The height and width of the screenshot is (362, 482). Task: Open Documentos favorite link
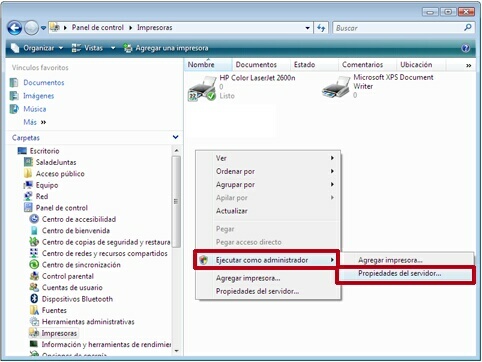click(44, 82)
